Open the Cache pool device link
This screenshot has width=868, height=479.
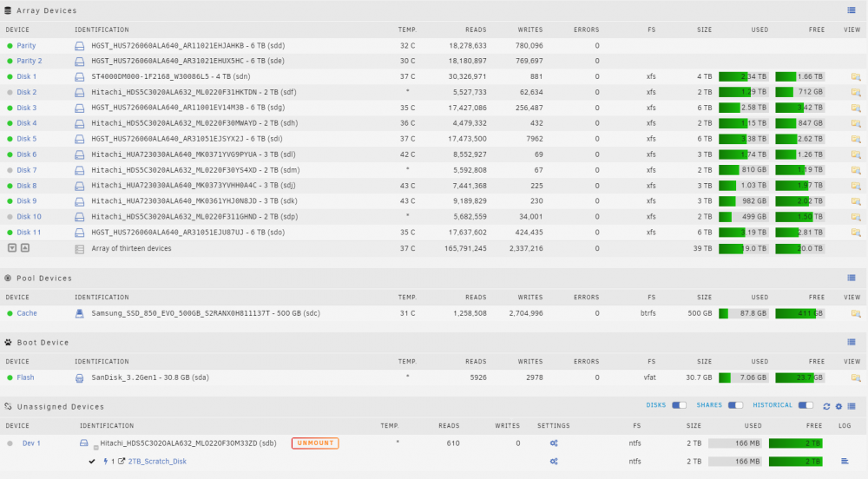click(x=27, y=313)
